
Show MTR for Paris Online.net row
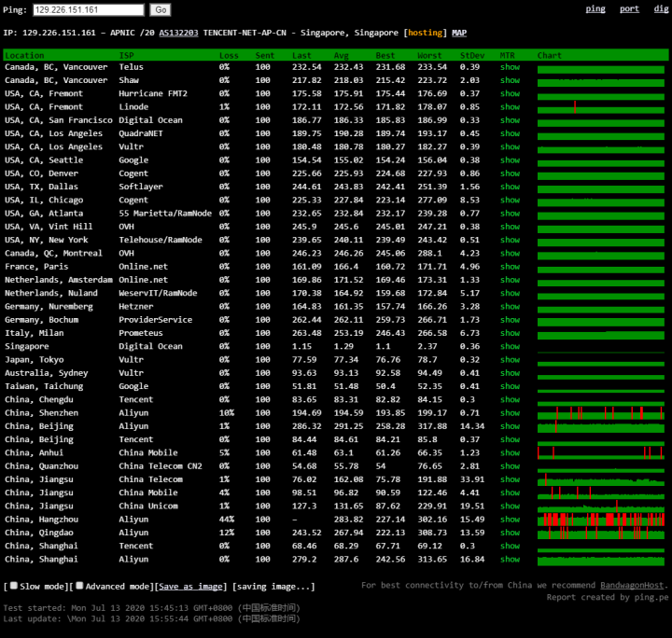pos(510,267)
